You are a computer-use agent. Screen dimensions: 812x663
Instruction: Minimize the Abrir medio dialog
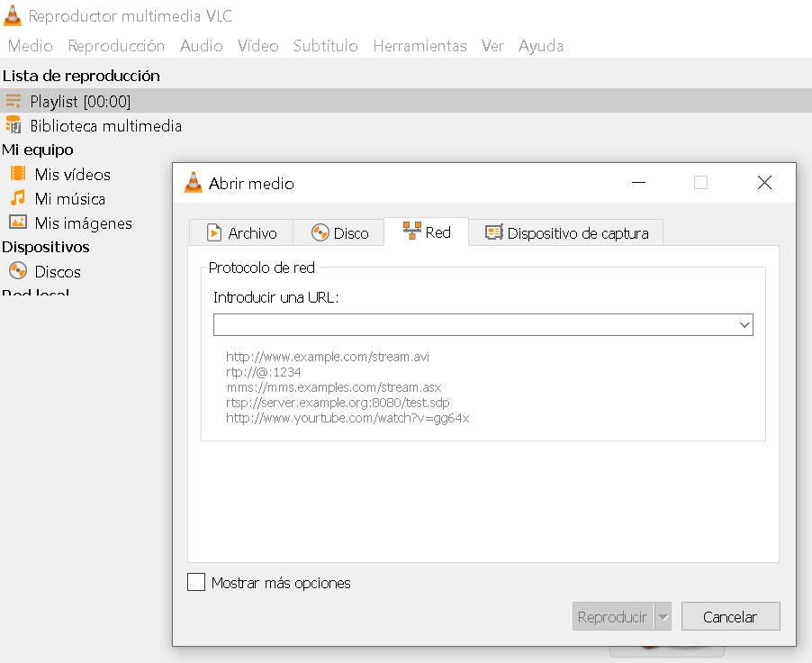tap(638, 183)
